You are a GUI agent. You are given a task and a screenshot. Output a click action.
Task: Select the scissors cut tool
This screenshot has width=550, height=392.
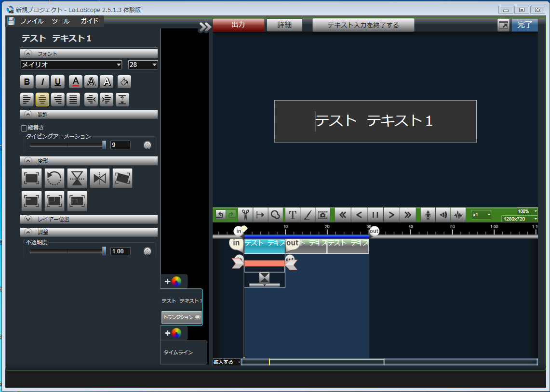point(245,215)
